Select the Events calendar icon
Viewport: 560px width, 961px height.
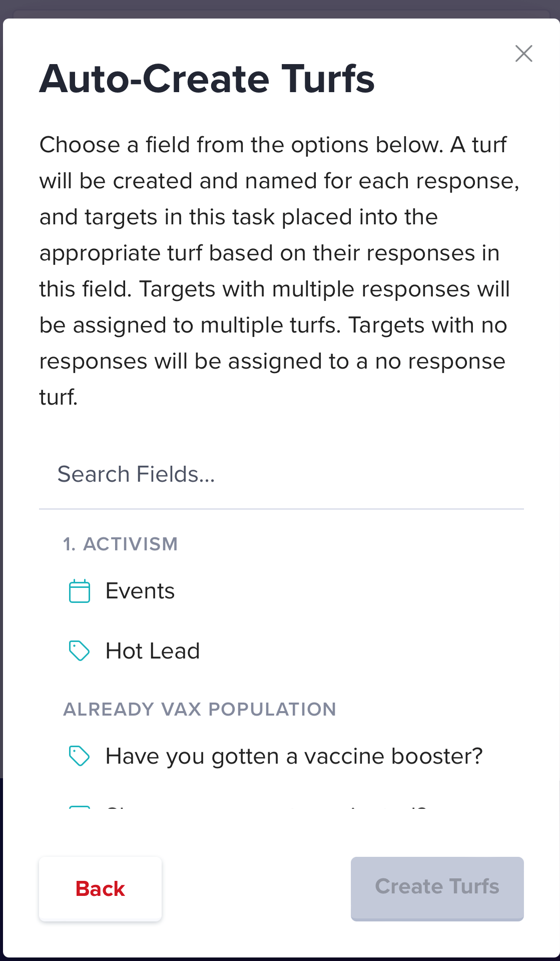(x=79, y=591)
